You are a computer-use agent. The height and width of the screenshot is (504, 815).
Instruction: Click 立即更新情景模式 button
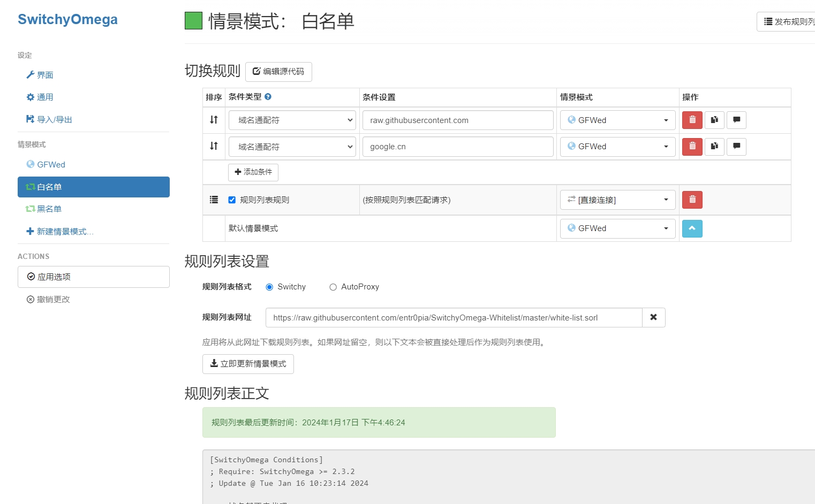click(248, 364)
